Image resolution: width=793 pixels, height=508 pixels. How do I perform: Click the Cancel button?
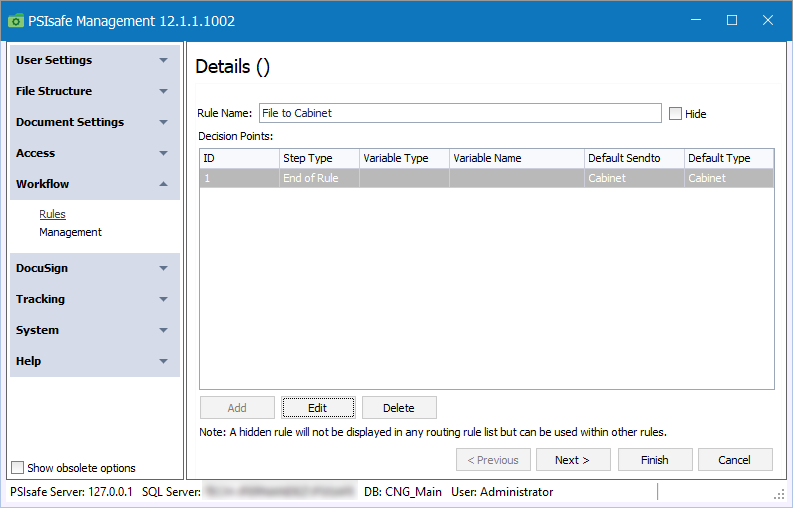pos(735,460)
